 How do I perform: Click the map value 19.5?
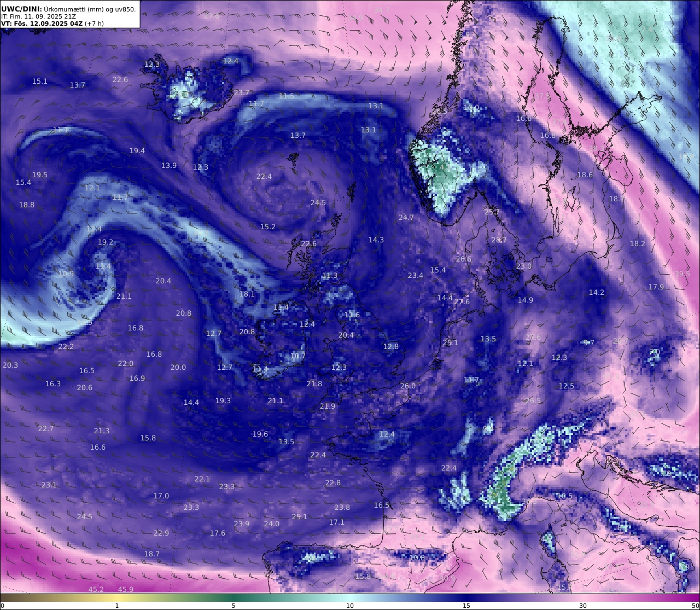40,175
